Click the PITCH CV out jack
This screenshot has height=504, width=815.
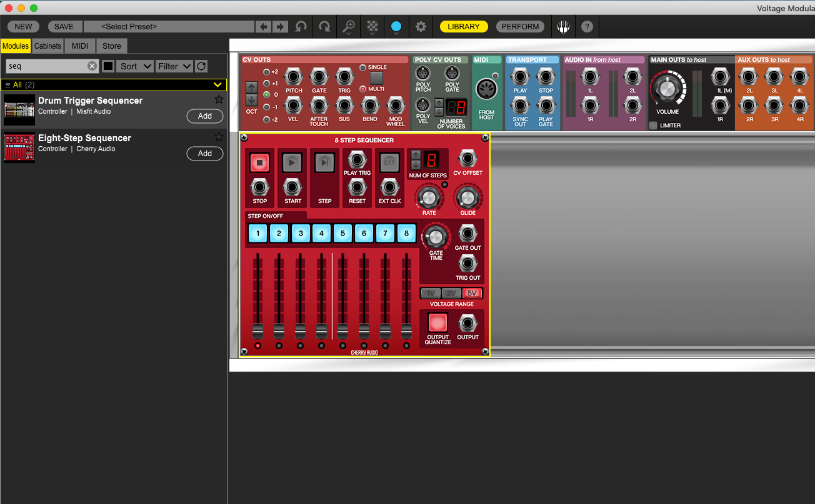294,77
